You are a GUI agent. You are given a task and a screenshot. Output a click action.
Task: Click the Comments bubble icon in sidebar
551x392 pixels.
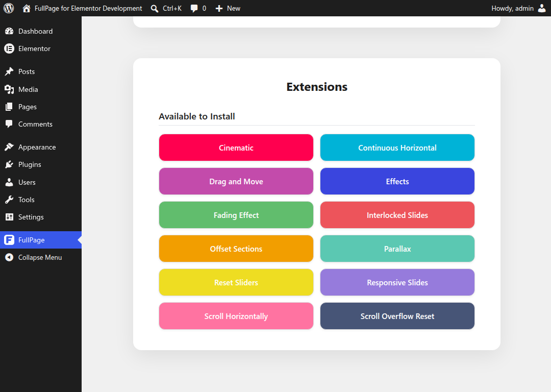9,124
